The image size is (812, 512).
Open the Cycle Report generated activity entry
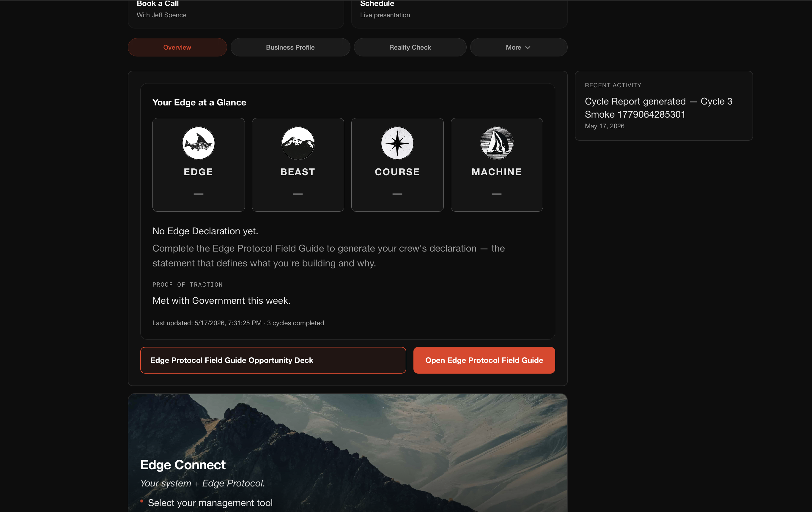(658, 108)
